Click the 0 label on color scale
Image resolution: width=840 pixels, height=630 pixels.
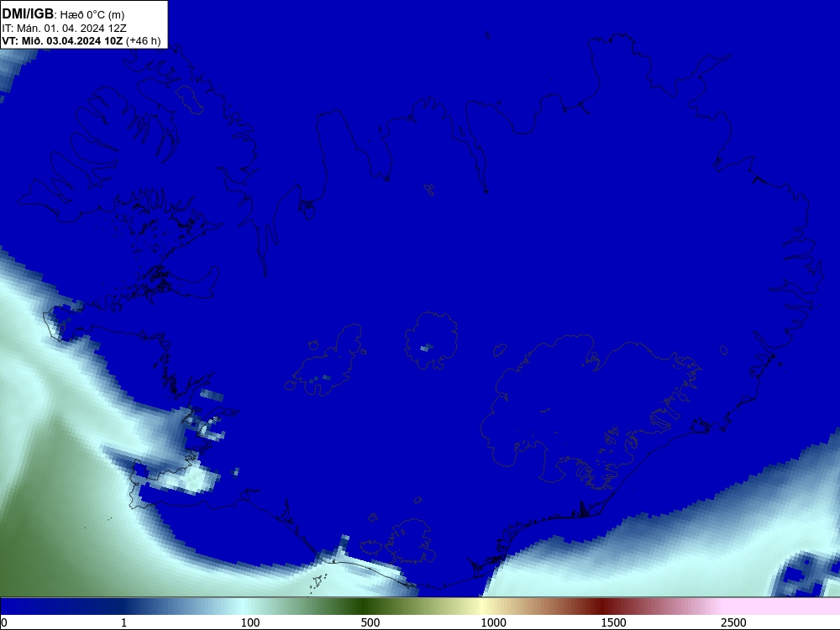click(x=4, y=622)
